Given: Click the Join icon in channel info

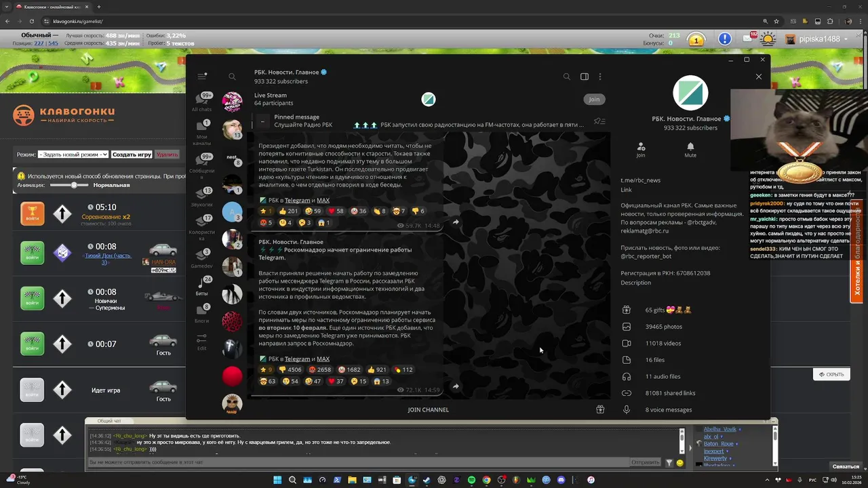Looking at the screenshot, I should click(x=641, y=150).
